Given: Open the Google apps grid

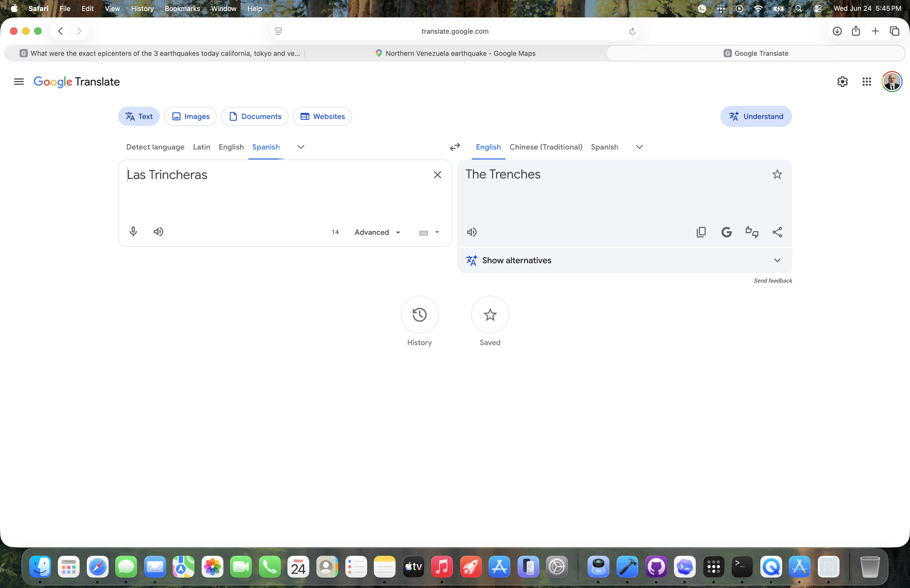Looking at the screenshot, I should pos(866,82).
